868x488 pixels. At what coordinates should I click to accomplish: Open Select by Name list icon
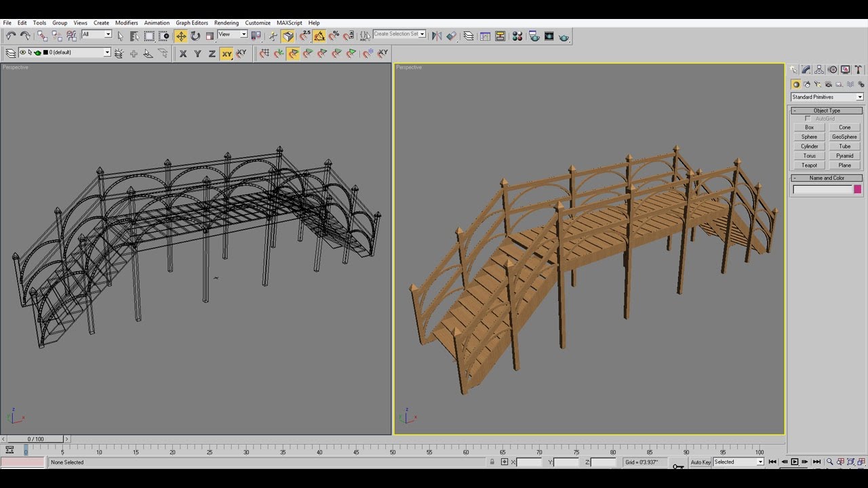point(134,36)
